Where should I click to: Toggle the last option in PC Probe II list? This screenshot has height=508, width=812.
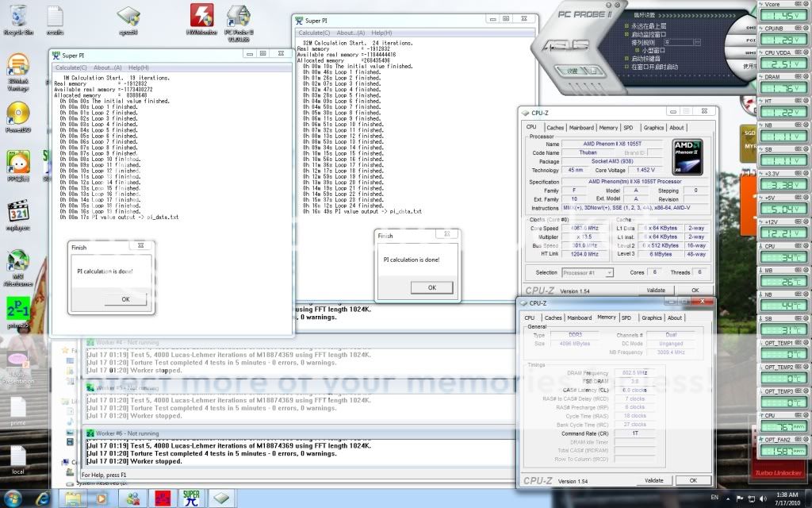pos(626,67)
